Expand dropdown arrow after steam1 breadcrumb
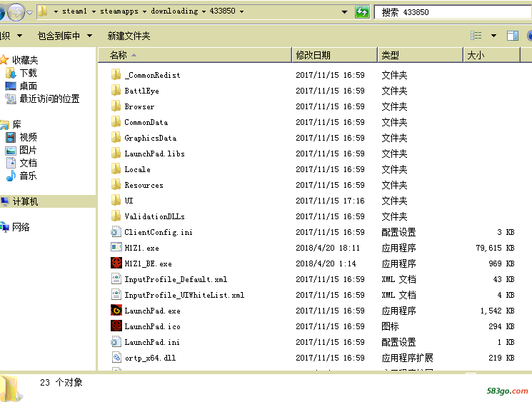Viewport: 532px width, 402px height. (x=94, y=11)
